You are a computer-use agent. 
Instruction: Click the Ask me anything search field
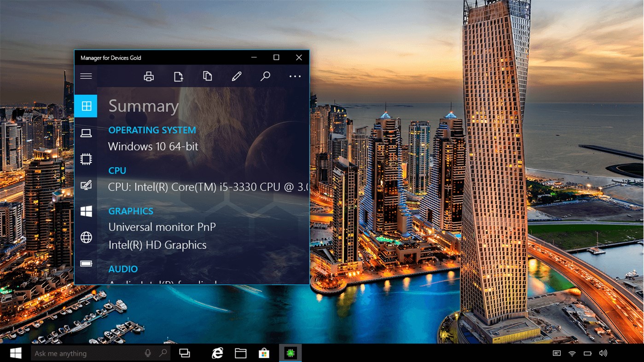(x=83, y=353)
